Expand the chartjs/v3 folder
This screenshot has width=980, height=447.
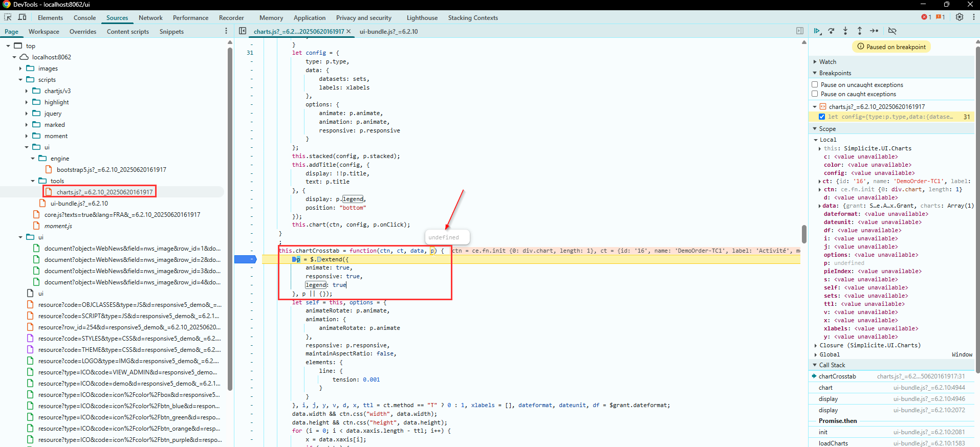pyautogui.click(x=27, y=91)
